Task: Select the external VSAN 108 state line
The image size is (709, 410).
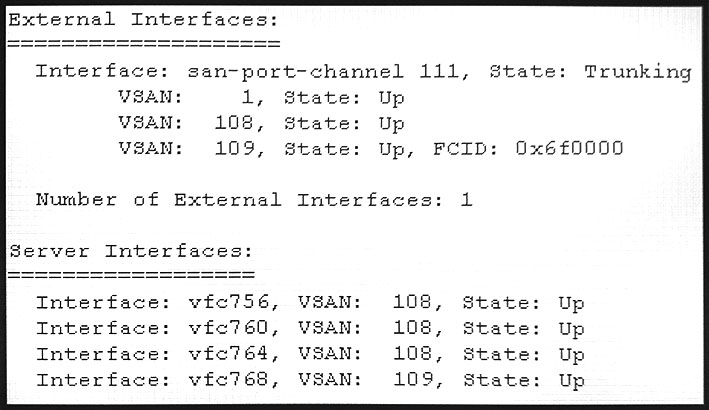Action: 260,124
